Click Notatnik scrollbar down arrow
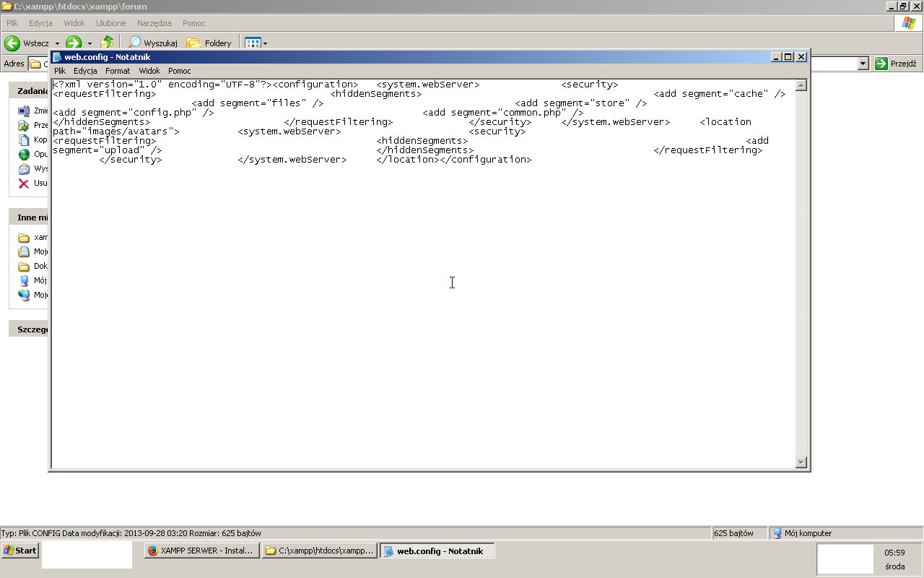 pos(801,462)
